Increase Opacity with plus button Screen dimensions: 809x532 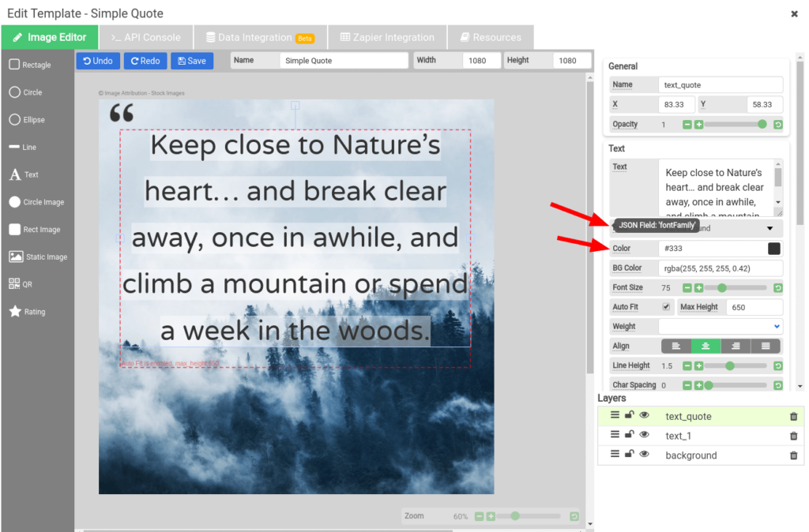[698, 125]
